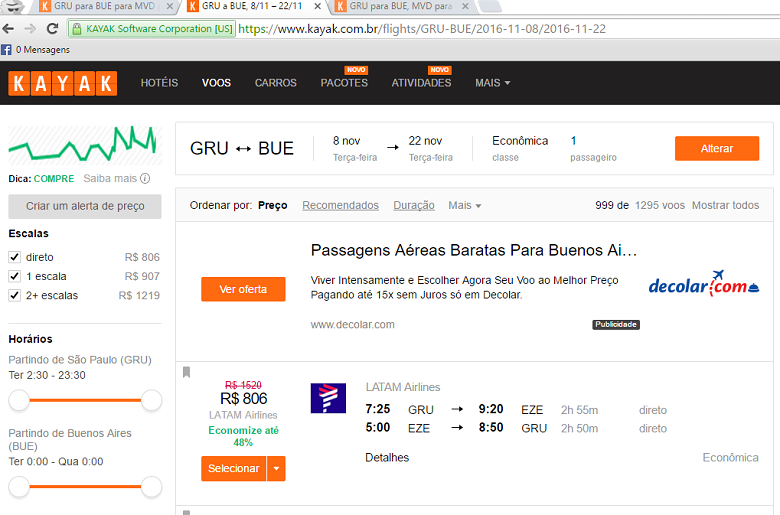780x515 pixels.
Task: Uncheck the 2+ escalas filter
Action: [14, 295]
